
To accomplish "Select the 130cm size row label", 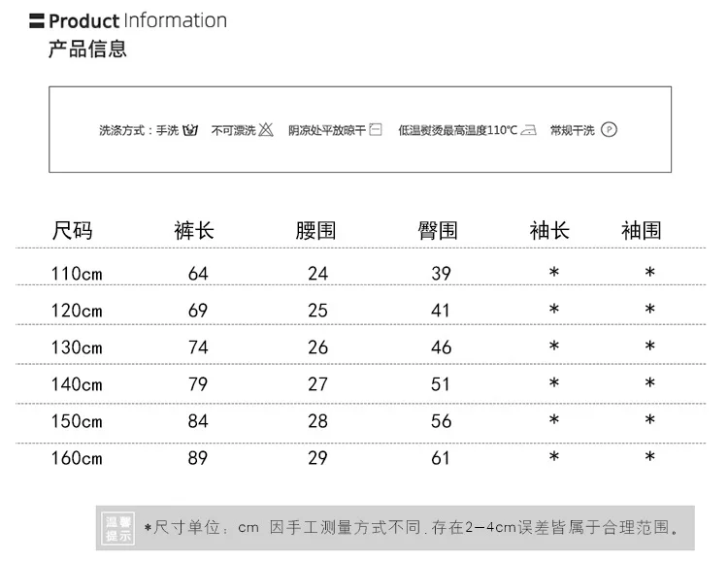I will click(x=77, y=347).
